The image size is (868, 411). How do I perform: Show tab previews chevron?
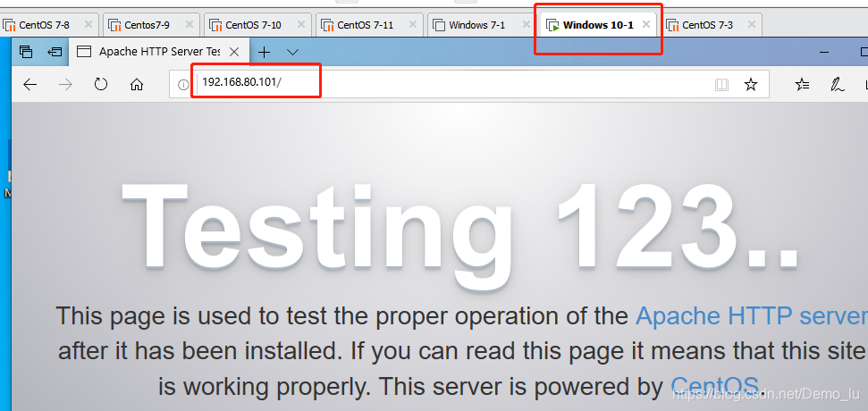293,52
